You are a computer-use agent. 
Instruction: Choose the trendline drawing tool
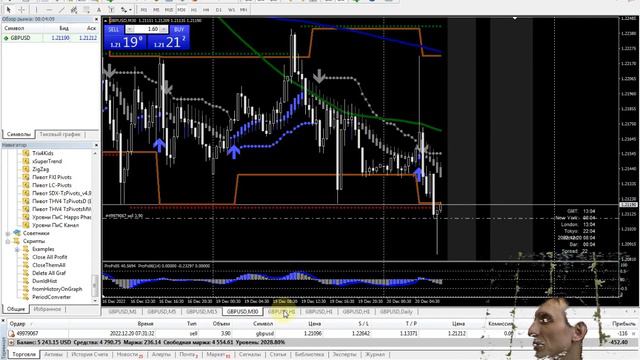click(62, 9)
